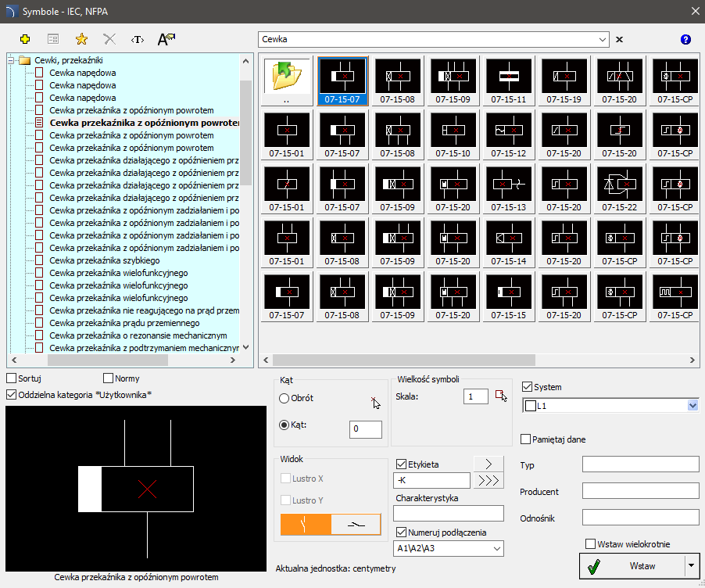Image resolution: width=705 pixels, height=588 pixels.
Task: Pick scale from drawing icon beside Skala
Action: (x=500, y=396)
